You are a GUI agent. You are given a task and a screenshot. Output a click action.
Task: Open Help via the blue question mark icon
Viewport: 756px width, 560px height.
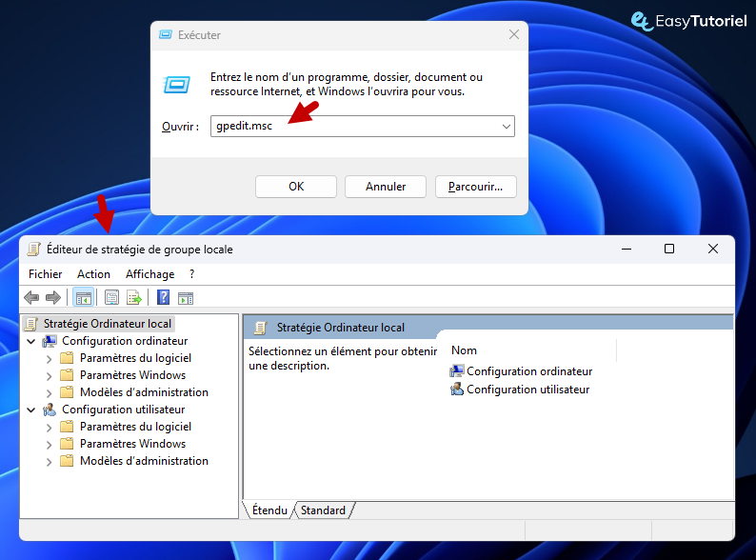click(x=163, y=298)
